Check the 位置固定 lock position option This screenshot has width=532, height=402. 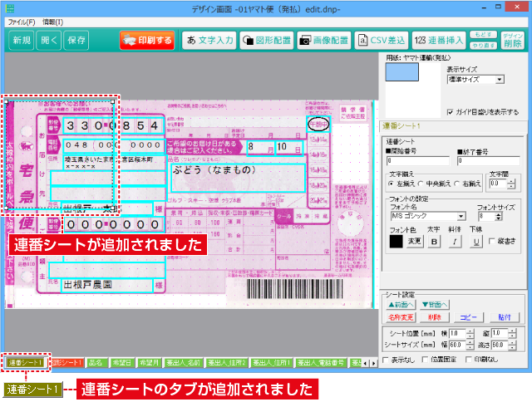[x=425, y=360]
